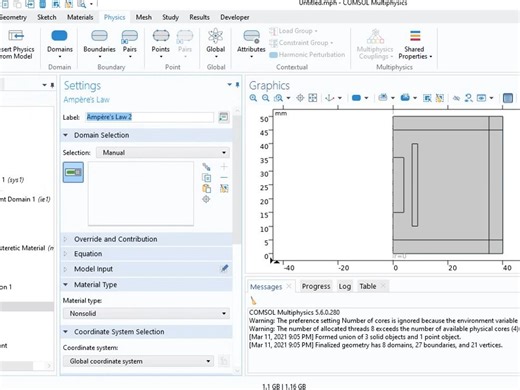
Task: Click Zoom to Selection crosshair in Graphics
Action: 300,98
